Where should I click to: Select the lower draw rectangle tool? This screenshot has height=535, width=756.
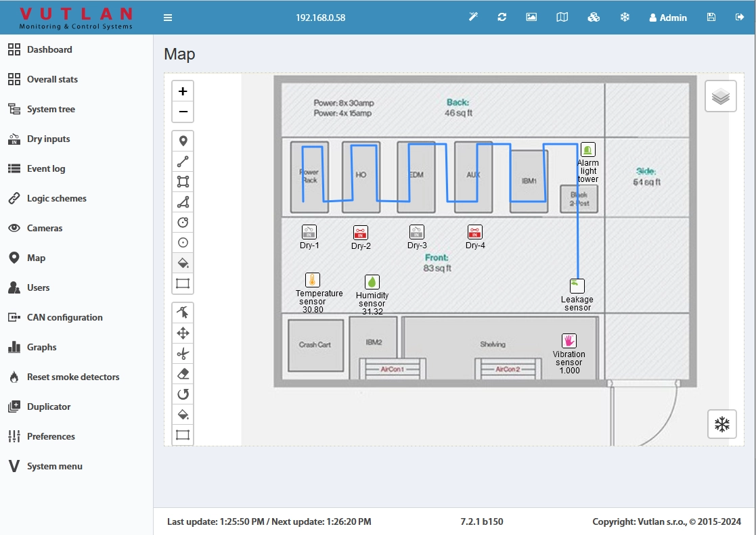pos(183,435)
